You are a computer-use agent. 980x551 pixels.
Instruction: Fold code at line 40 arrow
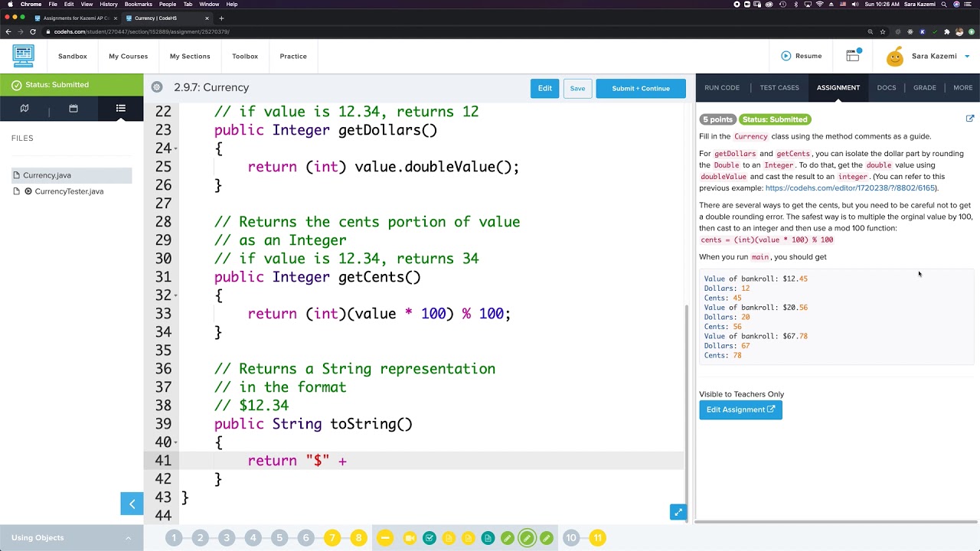click(x=176, y=442)
